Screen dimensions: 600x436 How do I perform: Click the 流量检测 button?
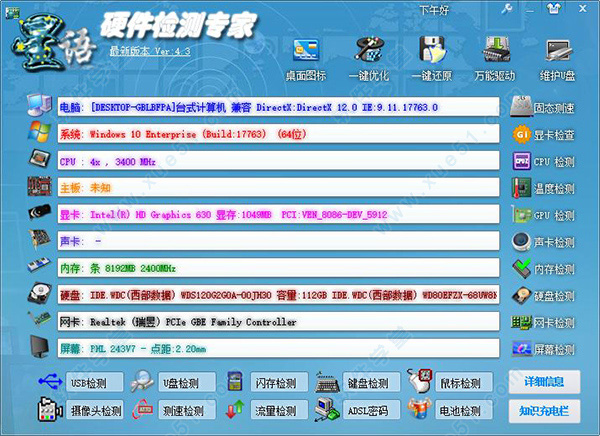coord(279,410)
